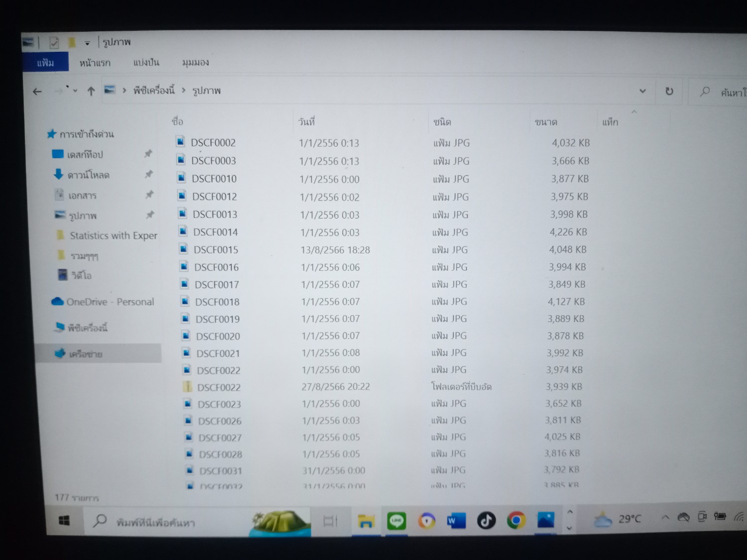
Task: Open the Windows Start menu
Action: (64, 521)
